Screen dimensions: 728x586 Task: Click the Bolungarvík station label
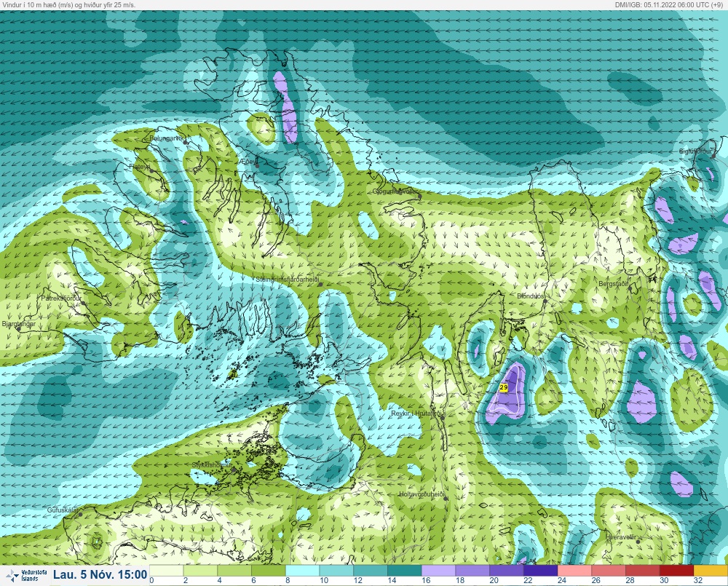(165, 138)
